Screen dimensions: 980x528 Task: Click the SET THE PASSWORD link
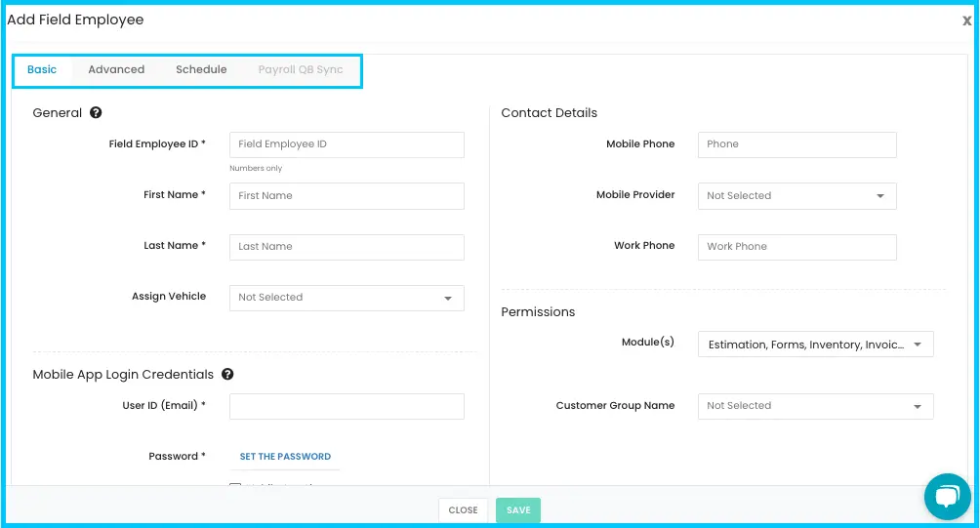coord(285,456)
